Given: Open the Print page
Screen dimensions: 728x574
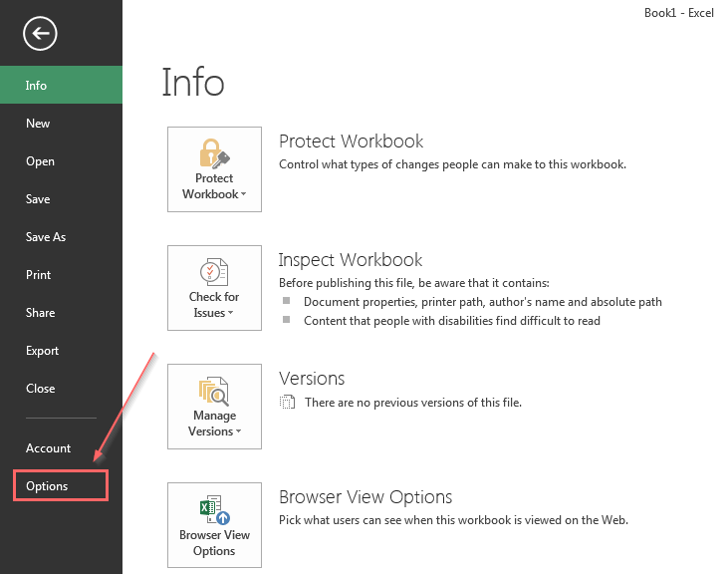Looking at the screenshot, I should coord(39,275).
